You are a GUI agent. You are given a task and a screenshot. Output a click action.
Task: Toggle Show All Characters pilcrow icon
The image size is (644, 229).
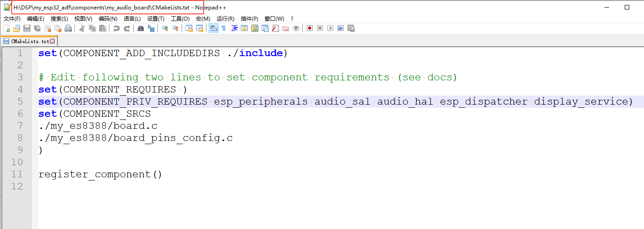click(224, 28)
